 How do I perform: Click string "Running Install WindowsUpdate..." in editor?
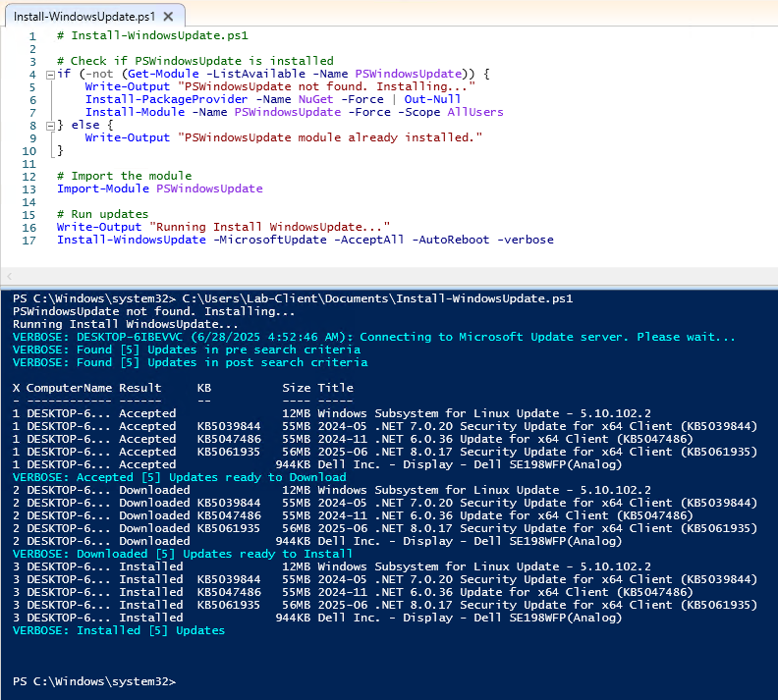(x=270, y=227)
